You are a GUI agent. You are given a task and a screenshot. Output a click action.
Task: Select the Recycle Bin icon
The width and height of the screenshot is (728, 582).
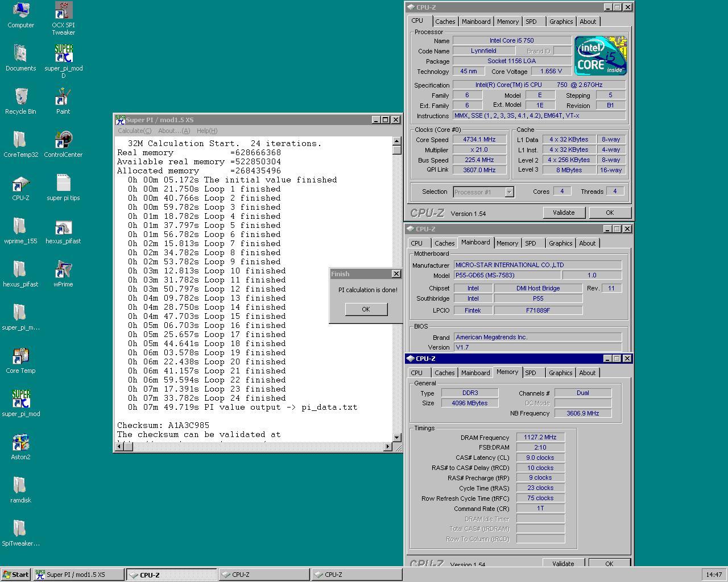click(20, 101)
